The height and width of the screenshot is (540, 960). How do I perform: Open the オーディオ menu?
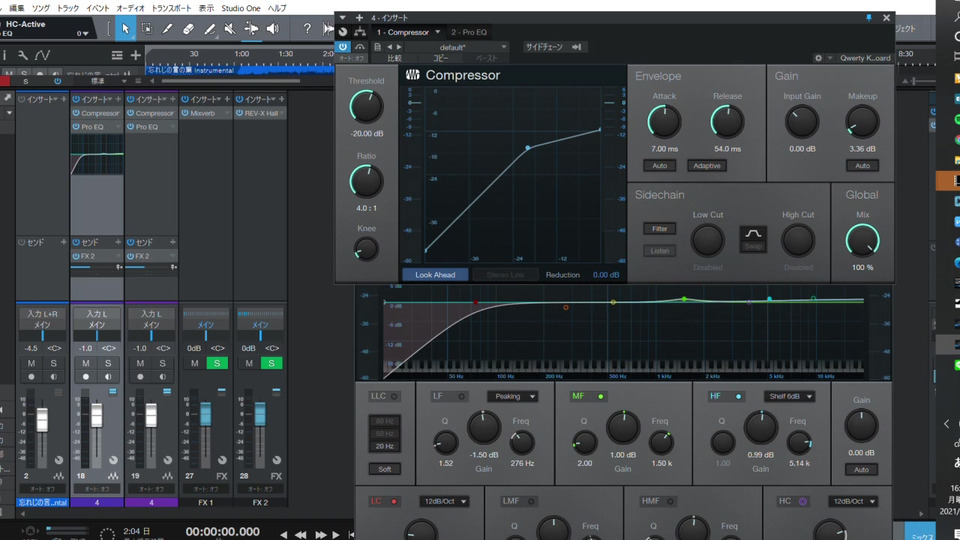click(x=130, y=8)
